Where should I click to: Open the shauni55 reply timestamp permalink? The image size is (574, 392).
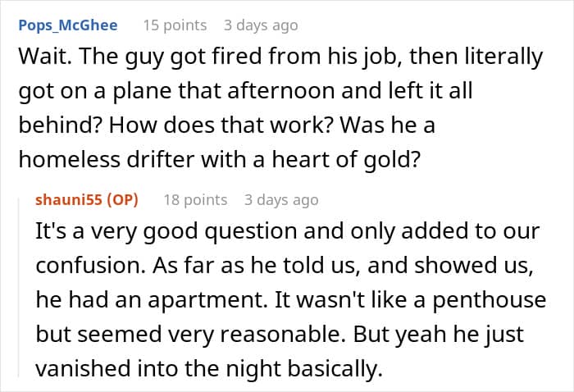point(281,199)
